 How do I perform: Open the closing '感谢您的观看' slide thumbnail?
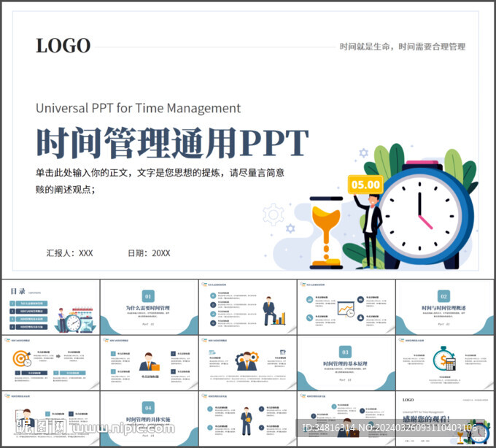(444, 419)
